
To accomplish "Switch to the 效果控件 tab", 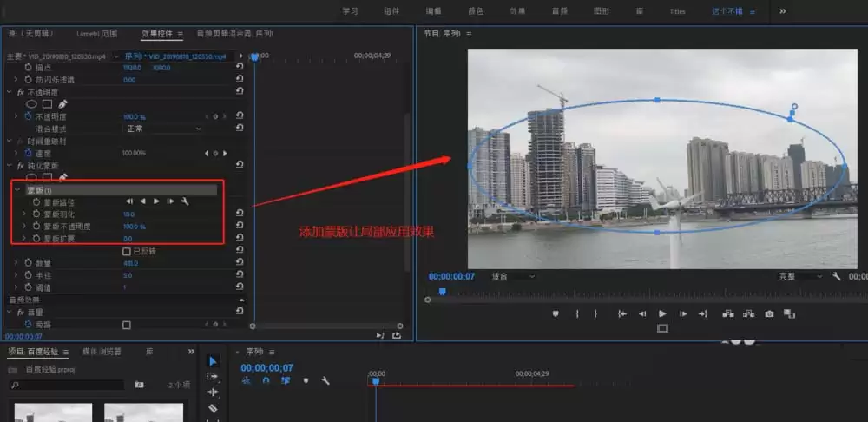I will pos(158,34).
